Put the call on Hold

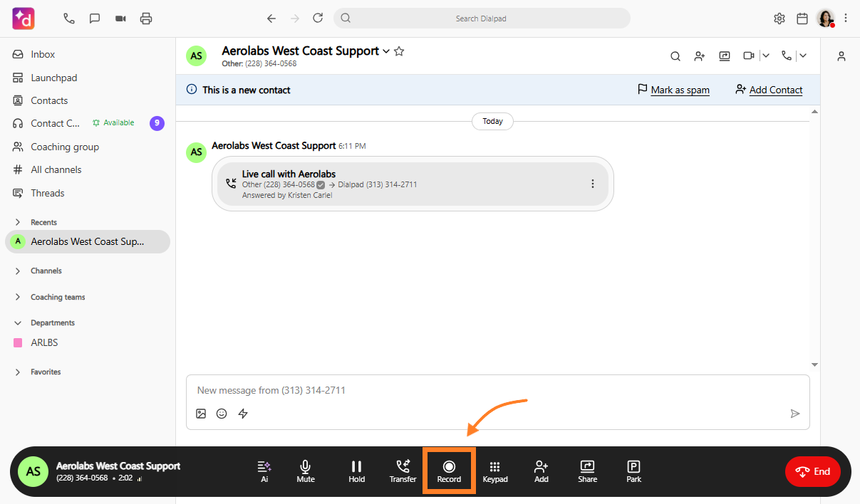(357, 471)
